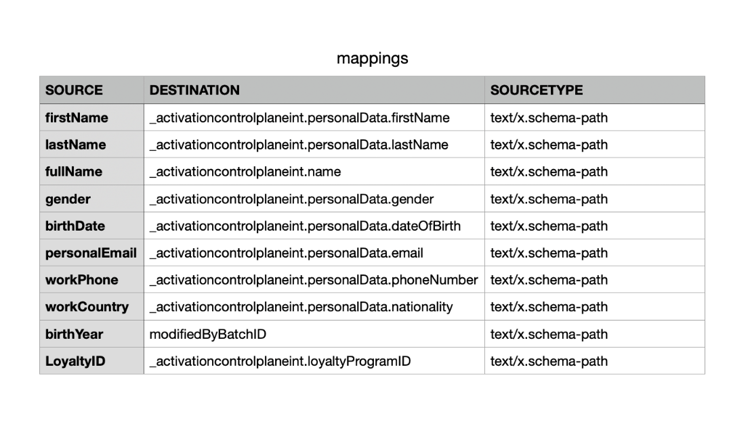Screen dimensions: 750x426
Task: Click the sourcetype cell in firstName row
Action: pyautogui.click(x=595, y=118)
